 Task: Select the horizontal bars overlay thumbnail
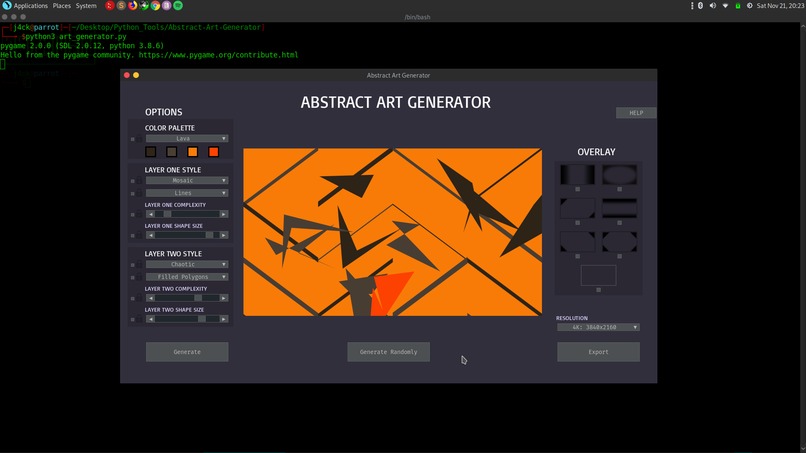tap(619, 208)
